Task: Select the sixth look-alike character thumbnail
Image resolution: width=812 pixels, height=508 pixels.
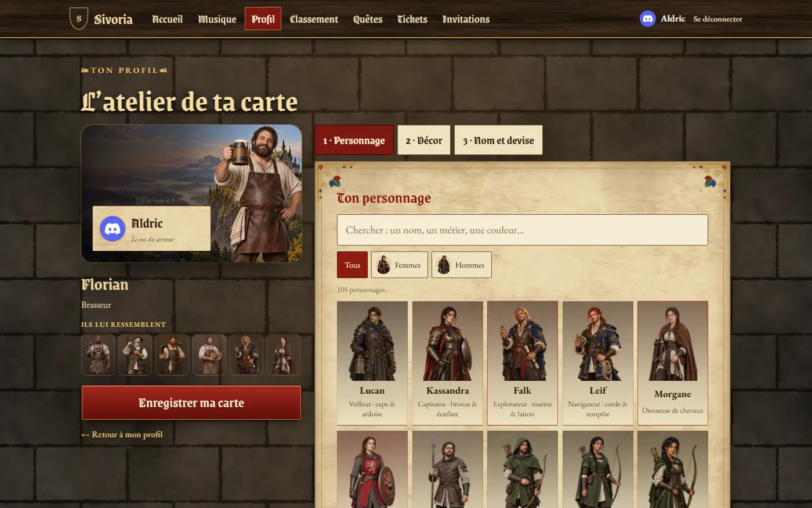Action: click(x=284, y=354)
